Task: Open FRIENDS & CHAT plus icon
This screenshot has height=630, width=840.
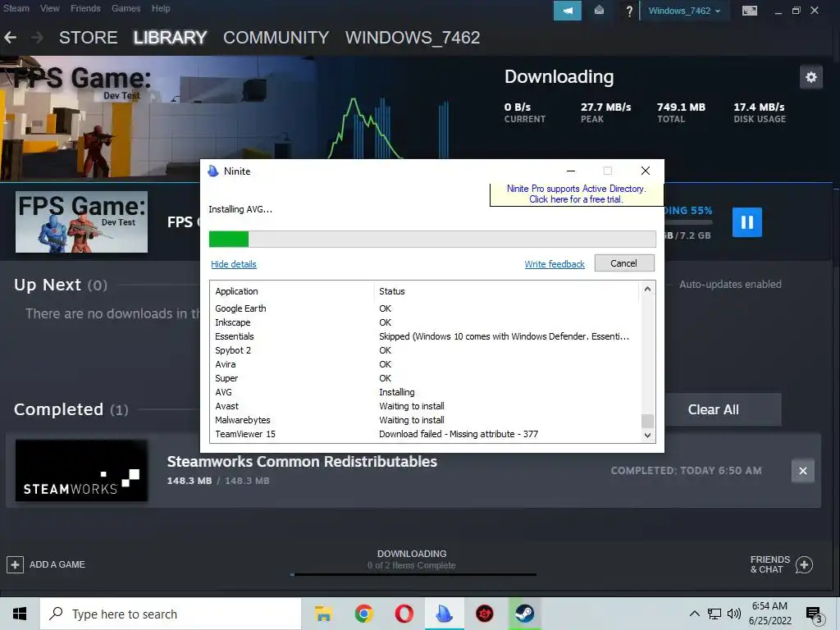Action: coord(804,564)
